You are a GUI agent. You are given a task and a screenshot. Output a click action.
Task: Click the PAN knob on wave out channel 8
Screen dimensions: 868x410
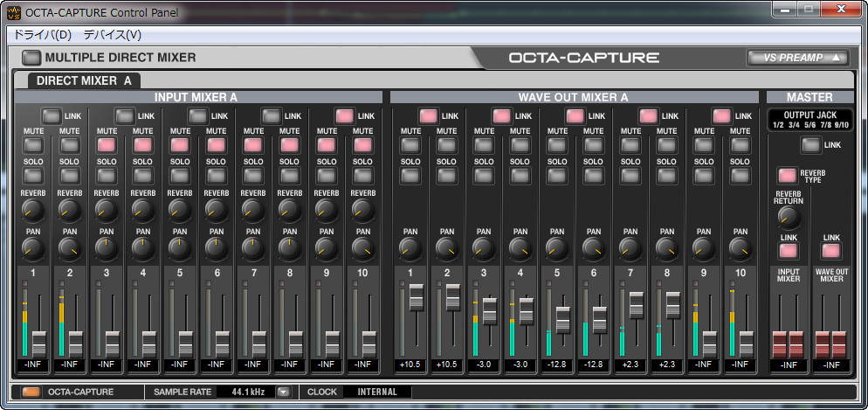666,249
